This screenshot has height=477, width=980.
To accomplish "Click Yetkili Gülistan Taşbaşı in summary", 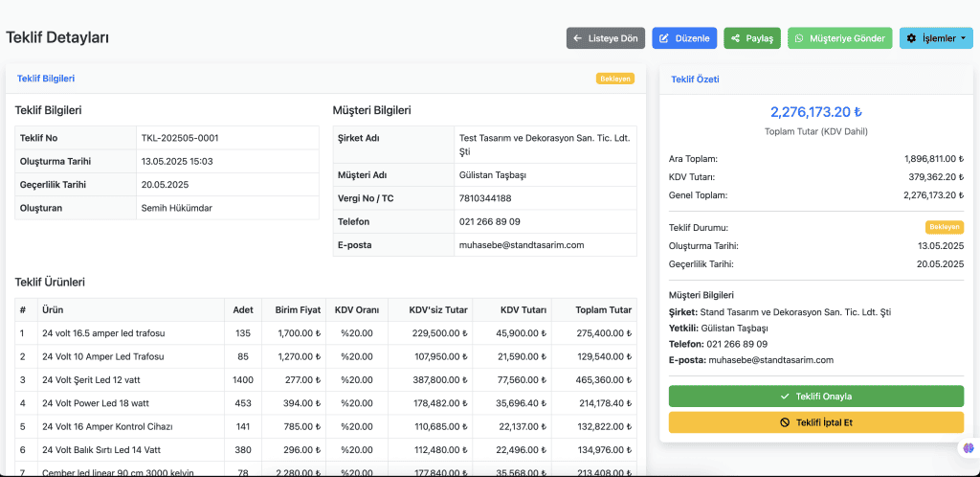I will click(718, 329).
